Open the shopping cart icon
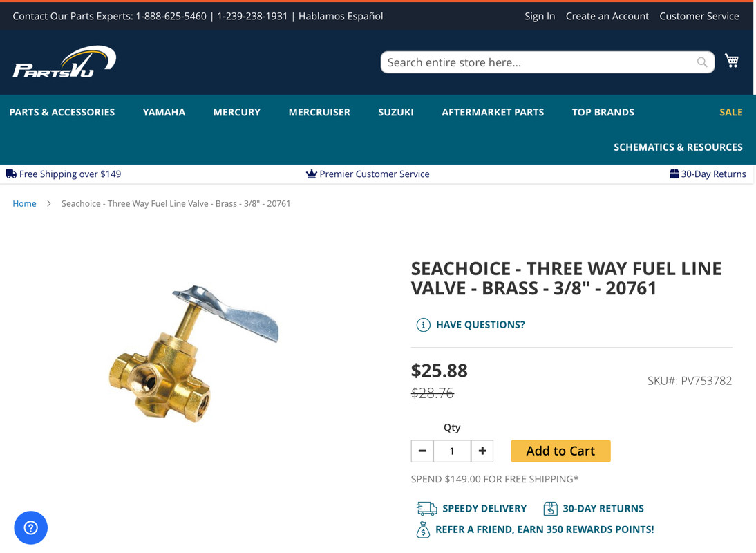 [x=731, y=60]
